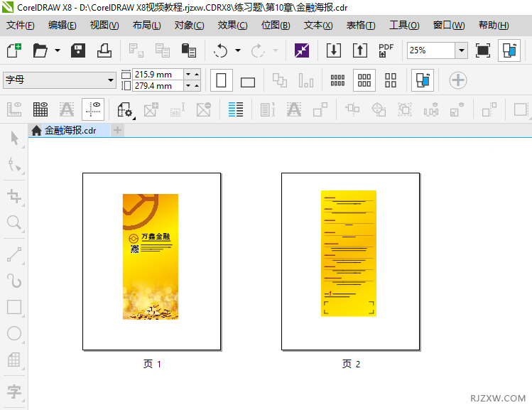
Task: Expand the page size 字母 dropdown
Action: (111, 80)
